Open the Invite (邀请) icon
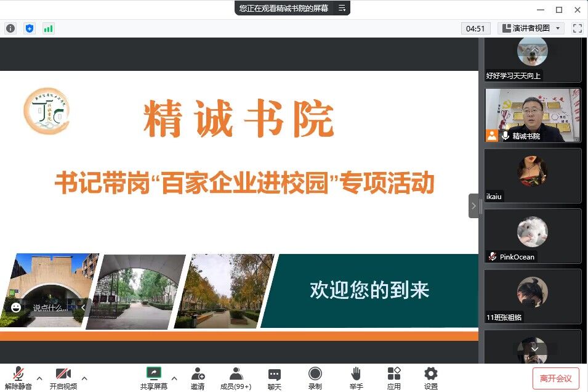This screenshot has width=588, height=392. pyautogui.click(x=198, y=378)
